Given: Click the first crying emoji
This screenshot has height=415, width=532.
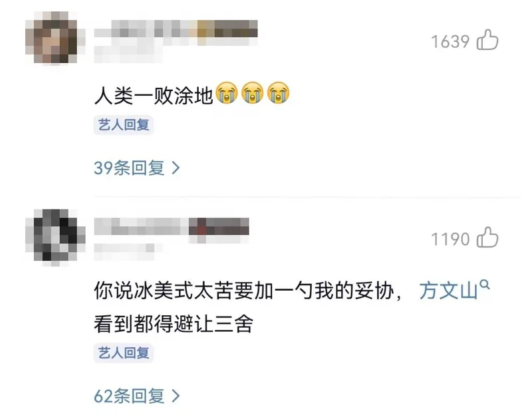Looking at the screenshot, I should click(x=227, y=92).
